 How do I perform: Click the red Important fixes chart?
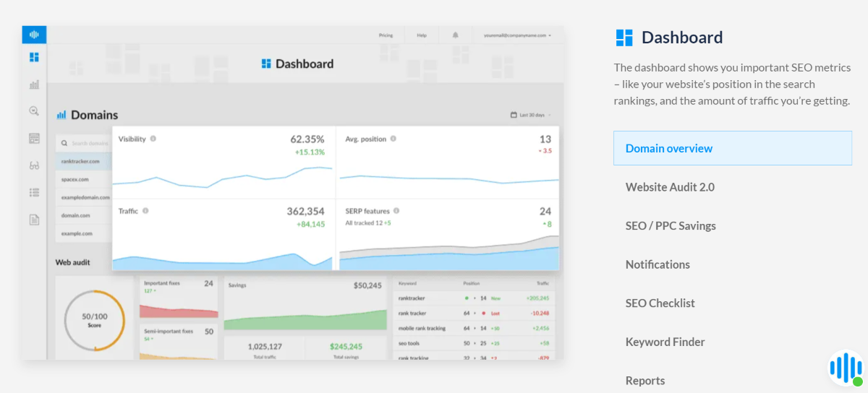pos(179,310)
